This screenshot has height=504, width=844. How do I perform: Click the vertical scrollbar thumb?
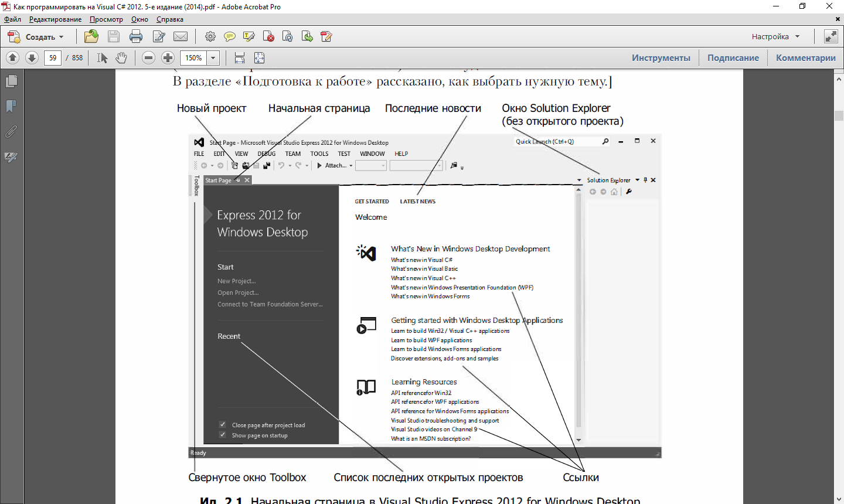pos(839,115)
